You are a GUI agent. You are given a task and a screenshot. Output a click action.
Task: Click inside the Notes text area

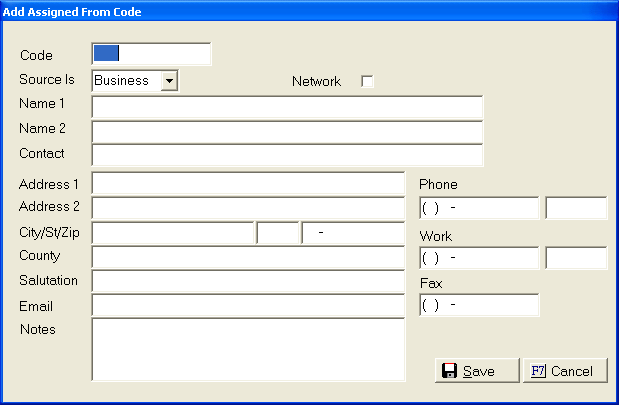(x=248, y=349)
